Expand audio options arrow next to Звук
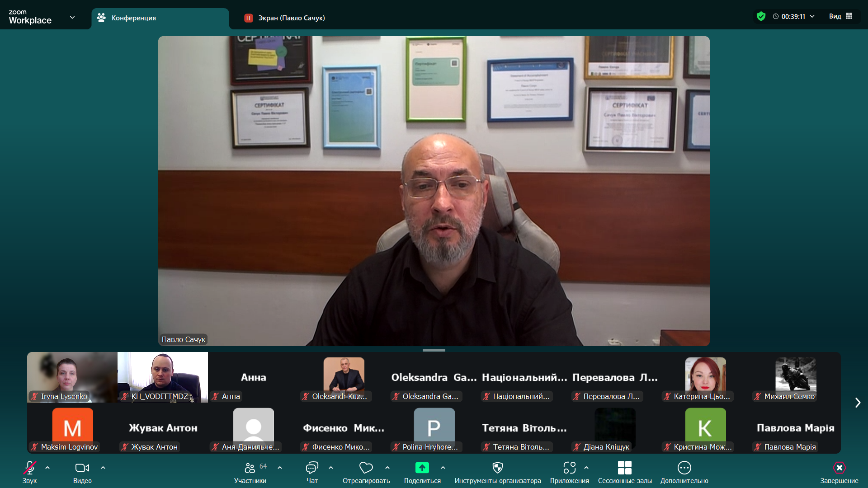The image size is (868, 488). (47, 468)
